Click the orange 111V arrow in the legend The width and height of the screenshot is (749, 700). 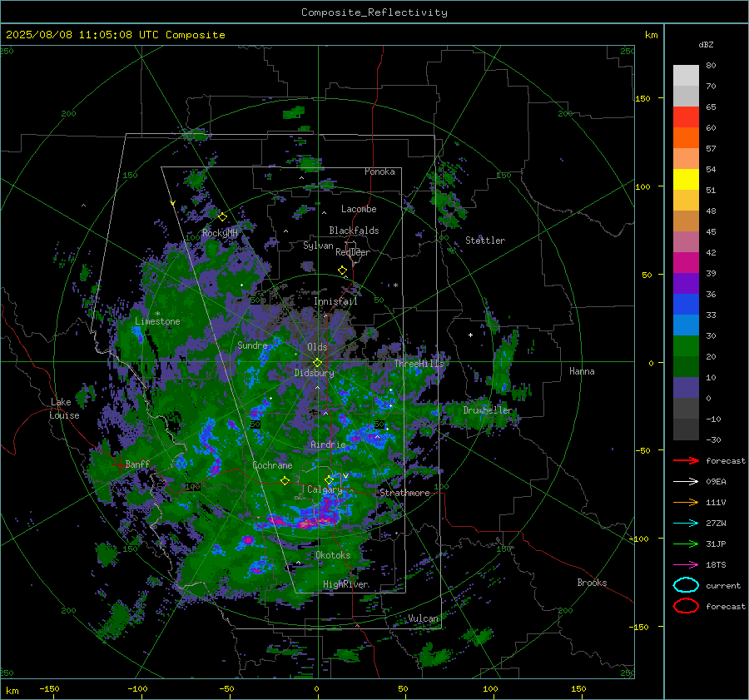[x=686, y=502]
